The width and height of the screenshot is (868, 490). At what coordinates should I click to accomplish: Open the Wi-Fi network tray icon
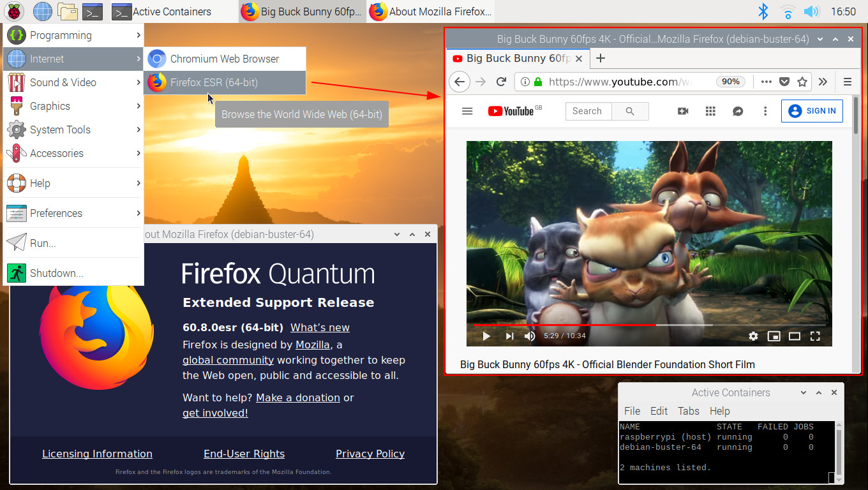[788, 11]
